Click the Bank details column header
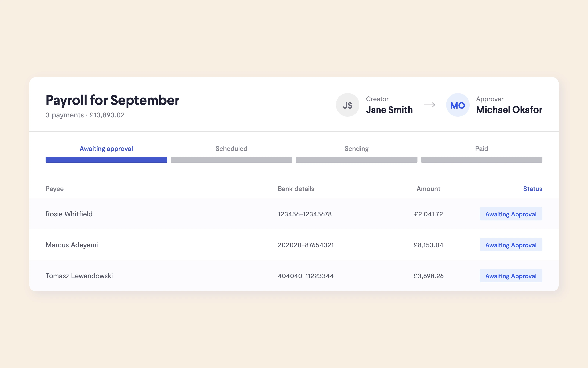Image resolution: width=588 pixels, height=368 pixels. coord(296,189)
